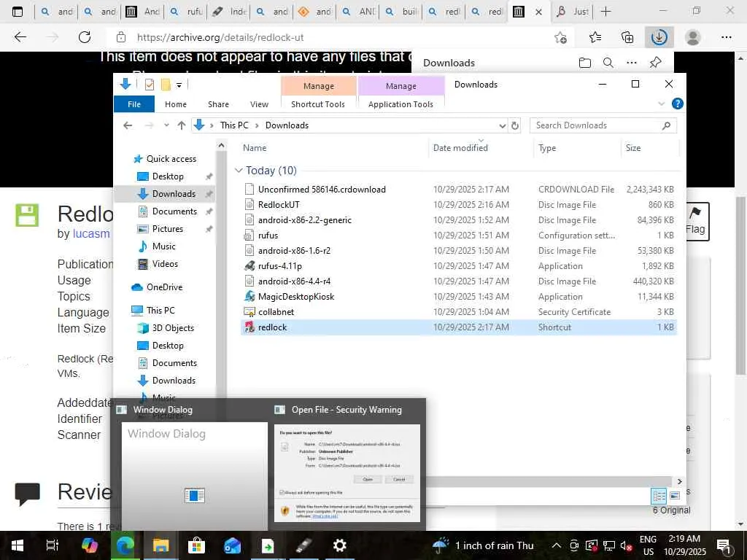
Task: Expand the Explorer ribbon chevron
Action: pyautogui.click(x=661, y=104)
